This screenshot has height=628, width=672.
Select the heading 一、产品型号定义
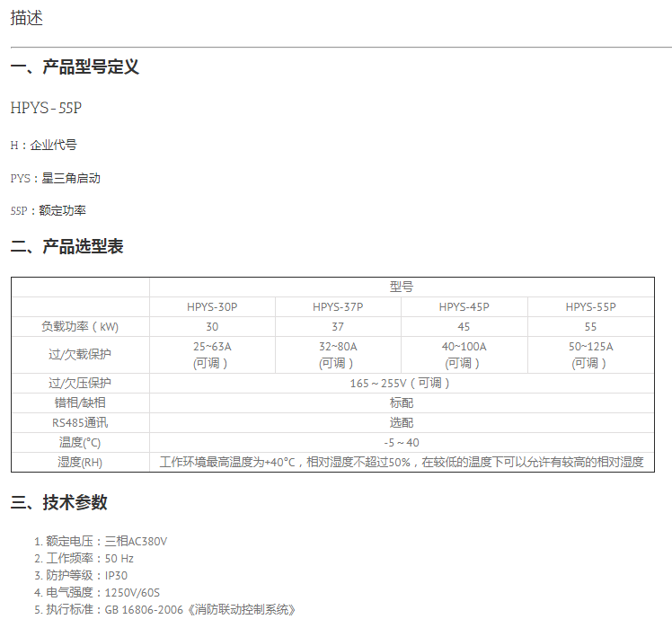75,66
